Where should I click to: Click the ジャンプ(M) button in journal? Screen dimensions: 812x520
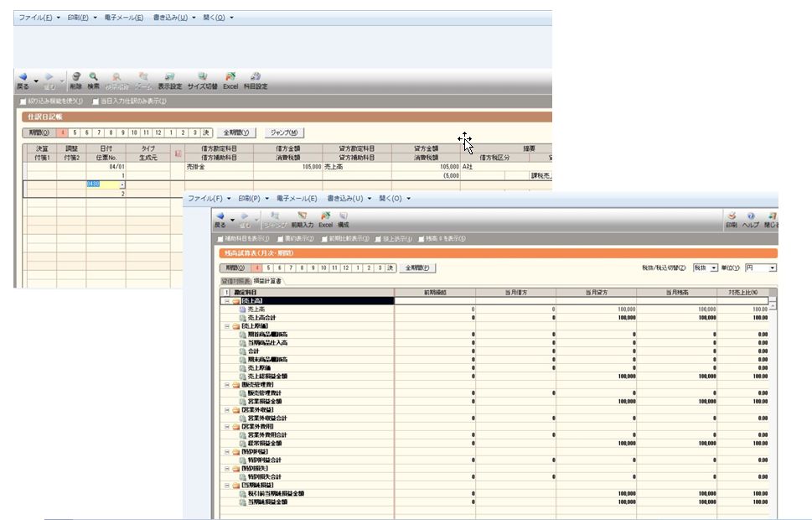coord(284,133)
